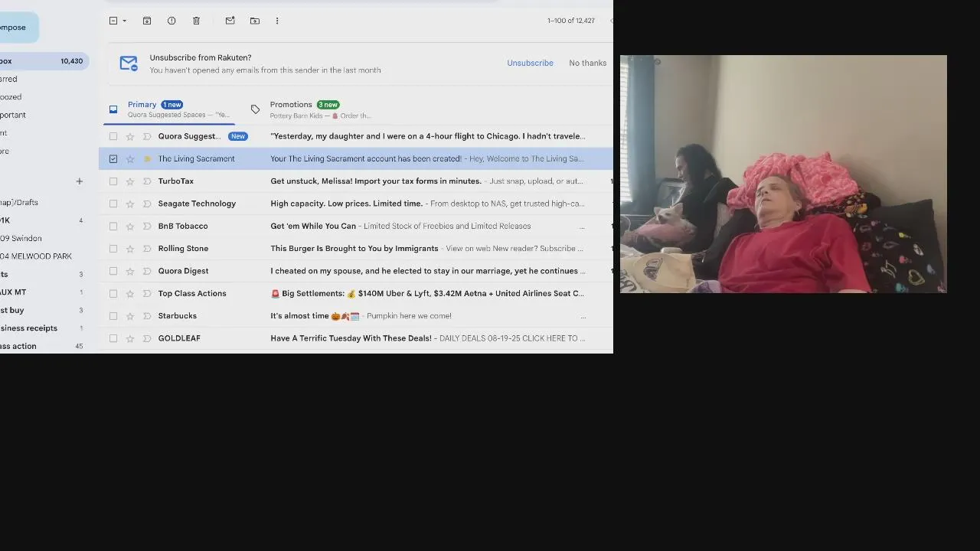The height and width of the screenshot is (551, 980).
Task: Mark TurboTax email as important
Action: pos(147,181)
